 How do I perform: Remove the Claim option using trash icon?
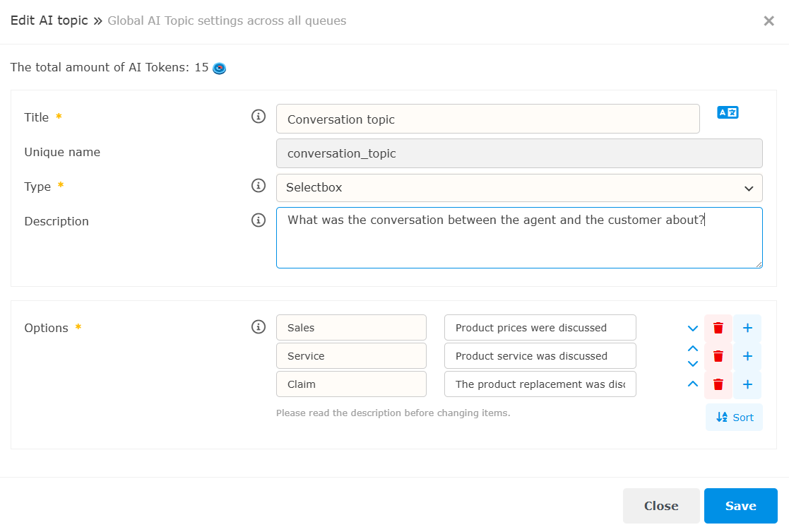[718, 384]
